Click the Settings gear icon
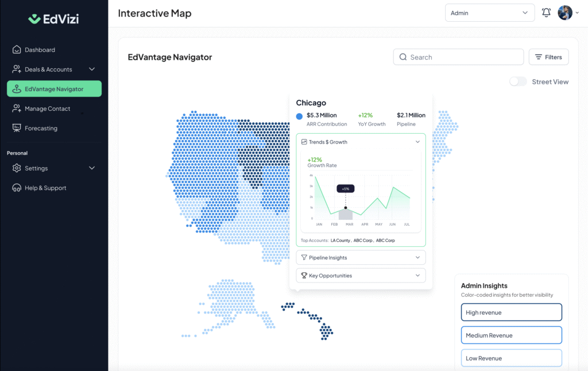 pos(16,168)
